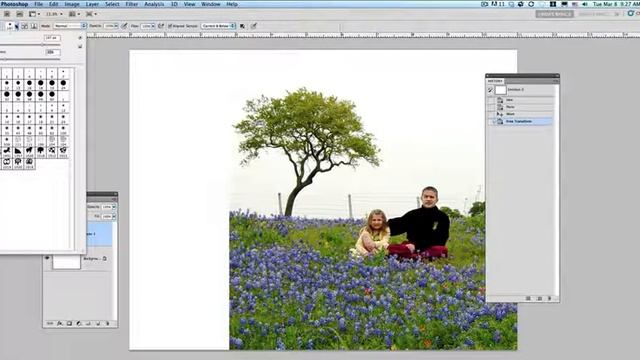Click the brush size value field
This screenshot has width=640, height=360.
tap(52, 38)
